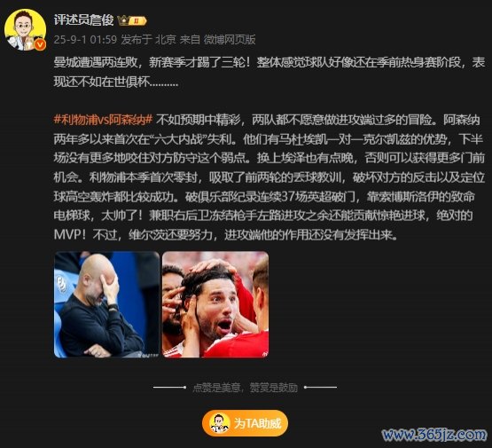492x448 pixels.
Task: Click the 25-9-1 01:59 timestamp
Action: coord(85,40)
